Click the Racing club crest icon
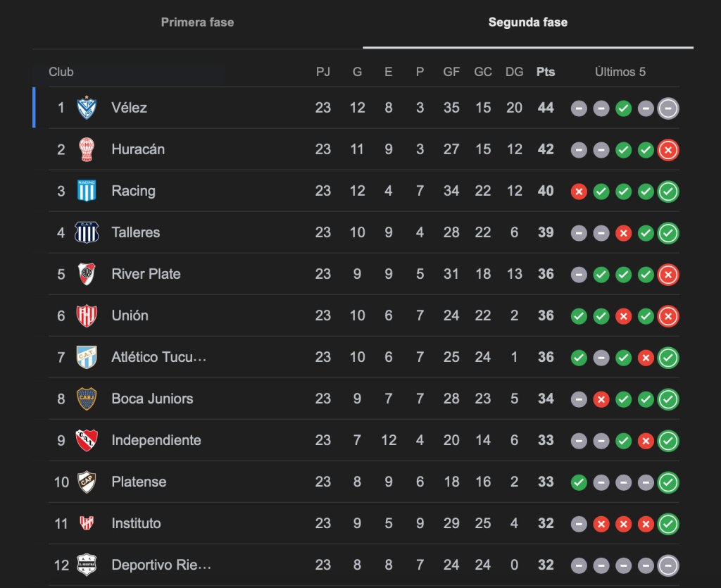Screen dimensions: 721x588 tap(87, 191)
